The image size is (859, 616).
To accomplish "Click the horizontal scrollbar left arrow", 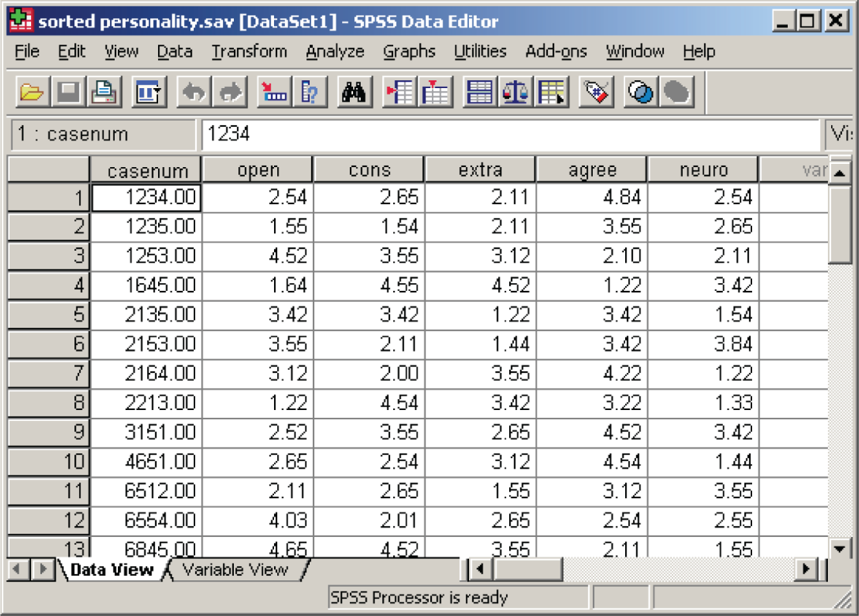I will (479, 569).
